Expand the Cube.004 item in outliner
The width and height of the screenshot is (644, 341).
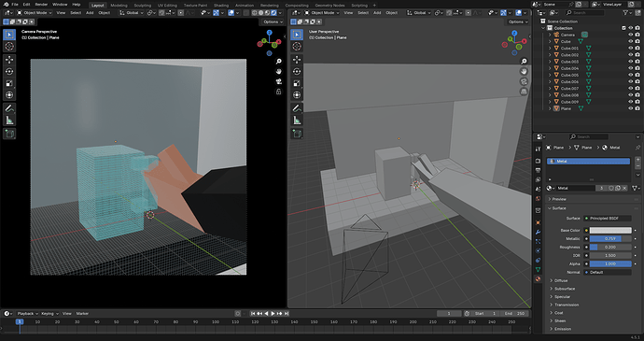550,68
